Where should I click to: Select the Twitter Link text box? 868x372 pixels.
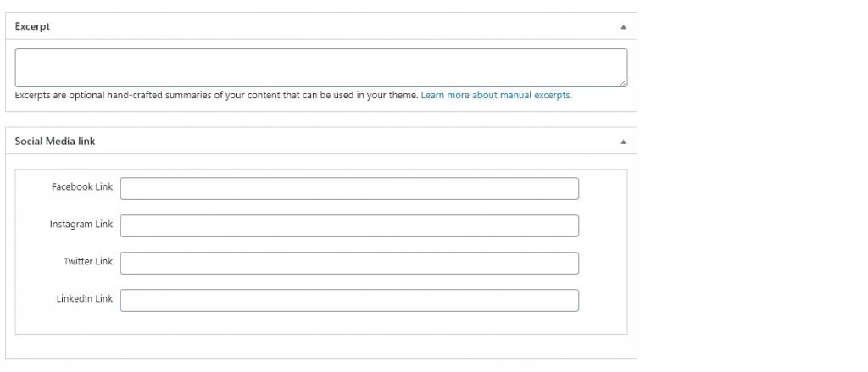[349, 263]
